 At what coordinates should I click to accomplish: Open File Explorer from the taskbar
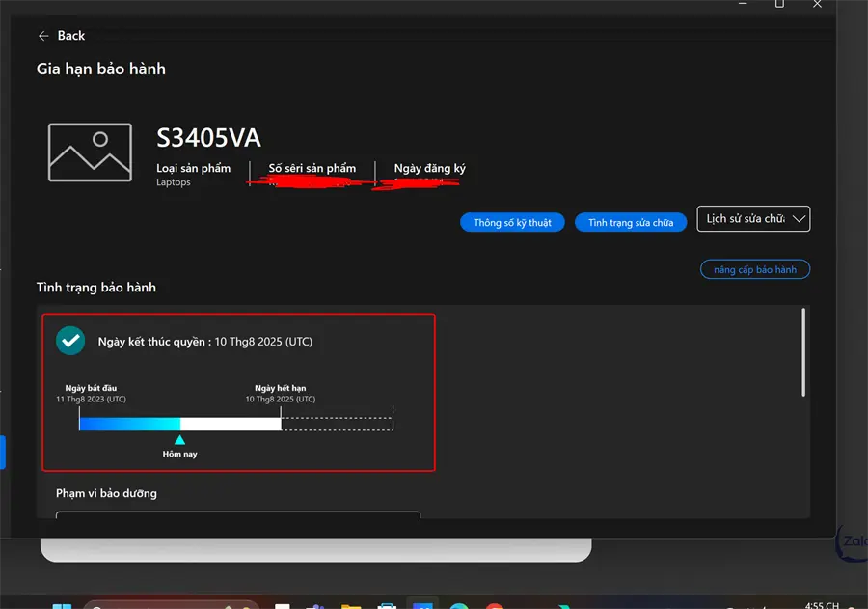pos(351,606)
